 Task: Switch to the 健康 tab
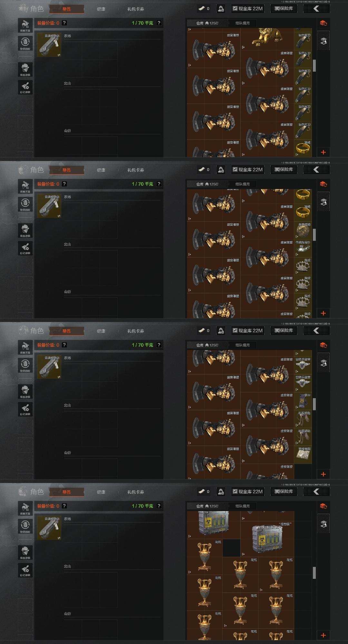(x=101, y=9)
